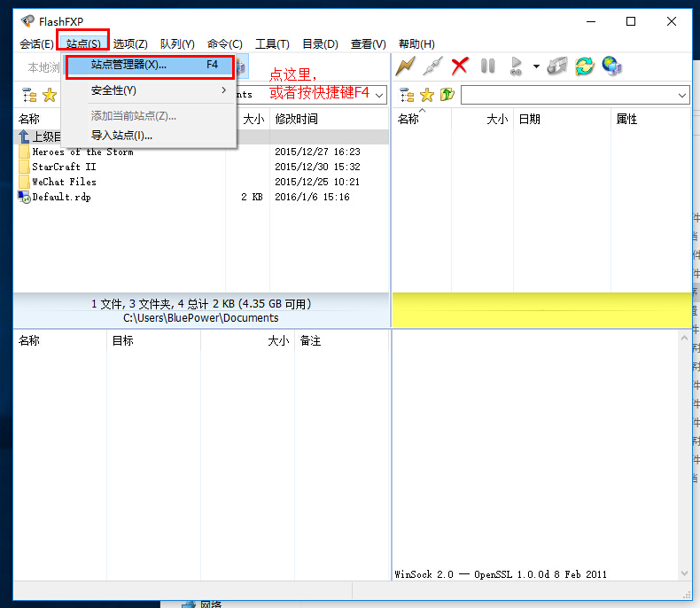Click the WinSock 2.0 log line

pyautogui.click(x=501, y=574)
